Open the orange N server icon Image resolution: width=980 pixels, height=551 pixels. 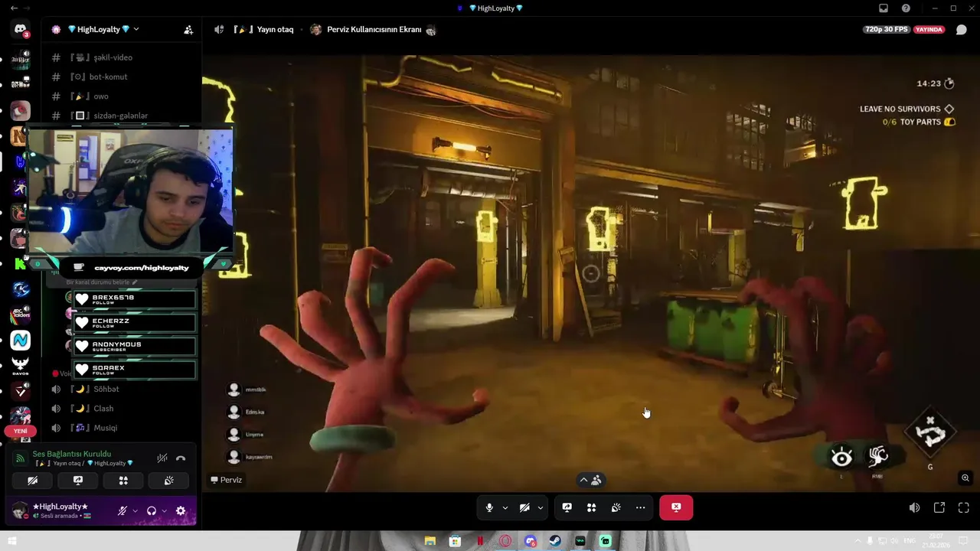(18, 136)
